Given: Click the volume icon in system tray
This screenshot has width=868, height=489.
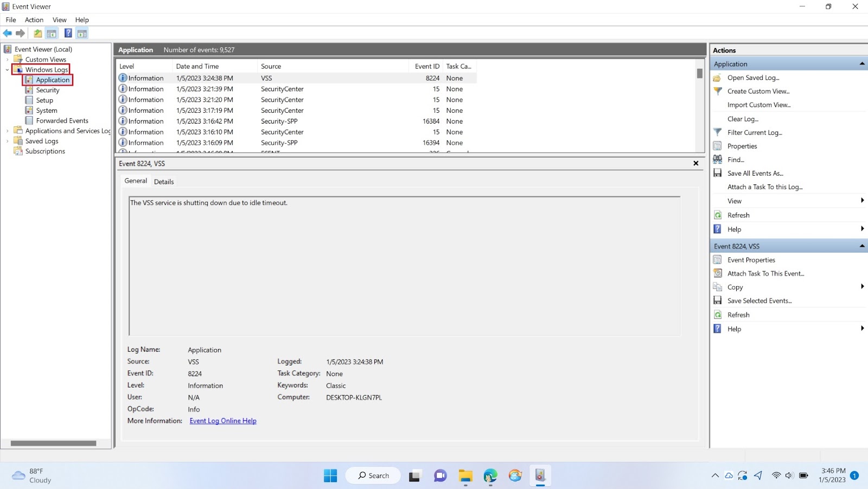Looking at the screenshot, I should tap(789, 475).
